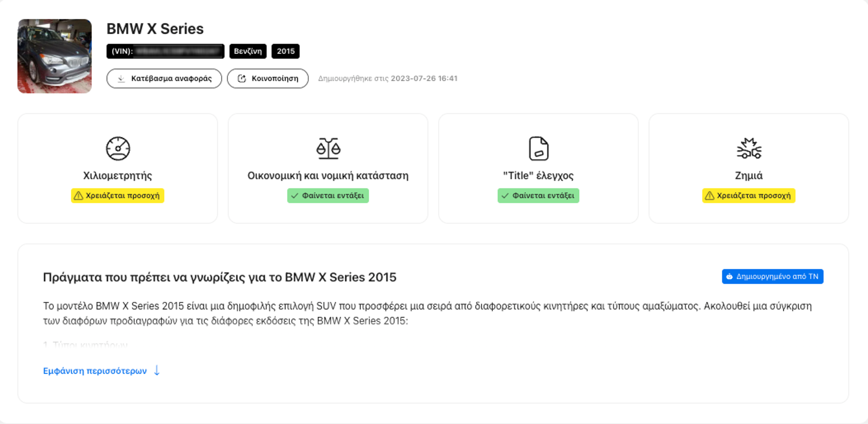The height and width of the screenshot is (424, 868).
Task: Click the 2015 year tag
Action: pyautogui.click(x=285, y=51)
